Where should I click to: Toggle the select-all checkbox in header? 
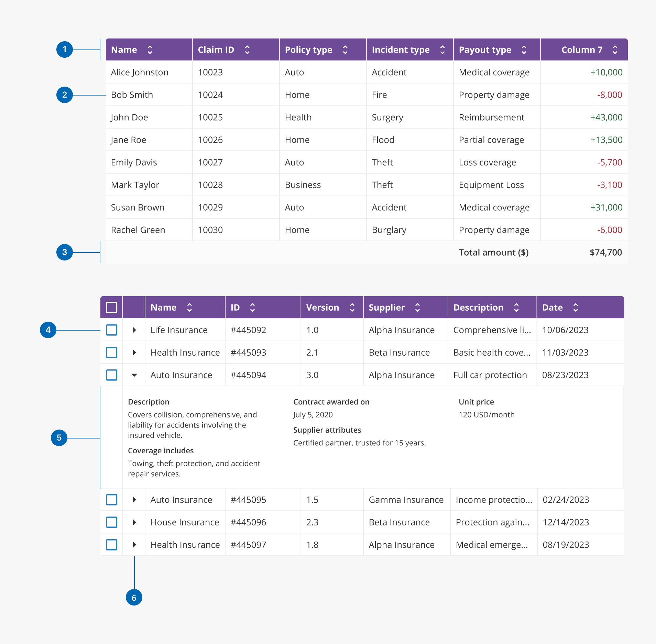(x=112, y=308)
